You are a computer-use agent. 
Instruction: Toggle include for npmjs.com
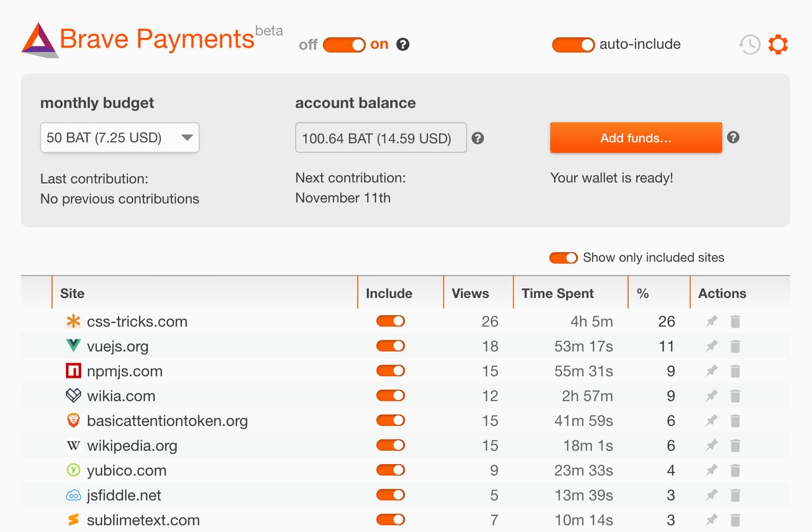click(x=391, y=370)
